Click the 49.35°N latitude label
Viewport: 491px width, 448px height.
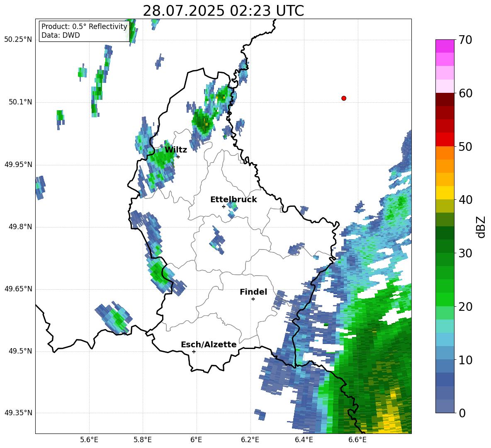coord(18,413)
